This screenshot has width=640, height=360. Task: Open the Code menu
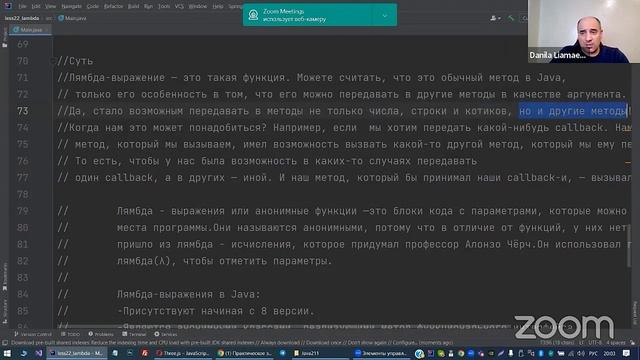pyautogui.click(x=93, y=6)
